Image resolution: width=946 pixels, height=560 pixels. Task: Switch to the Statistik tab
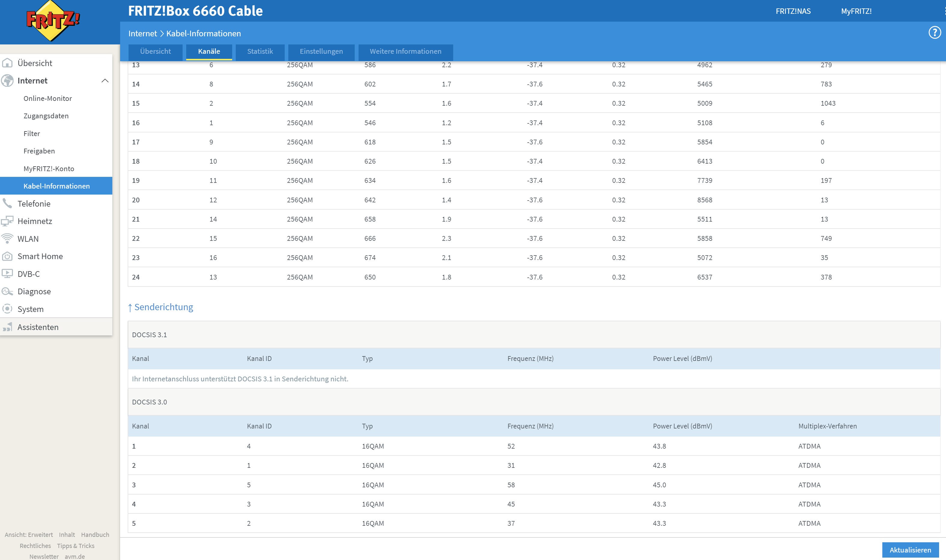(259, 51)
